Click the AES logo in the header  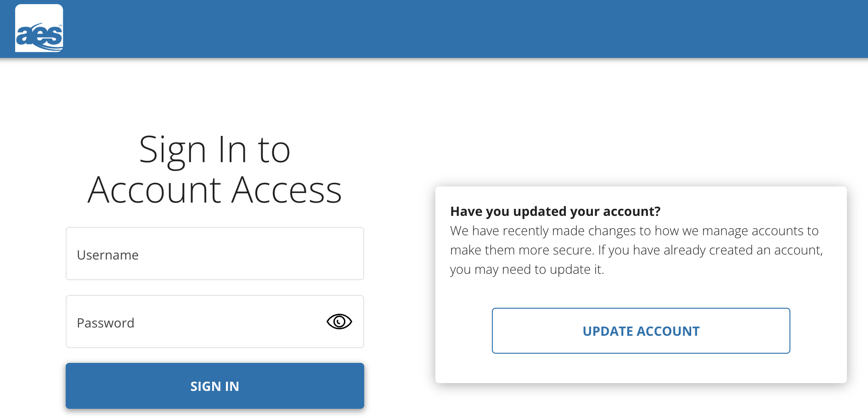tap(39, 28)
